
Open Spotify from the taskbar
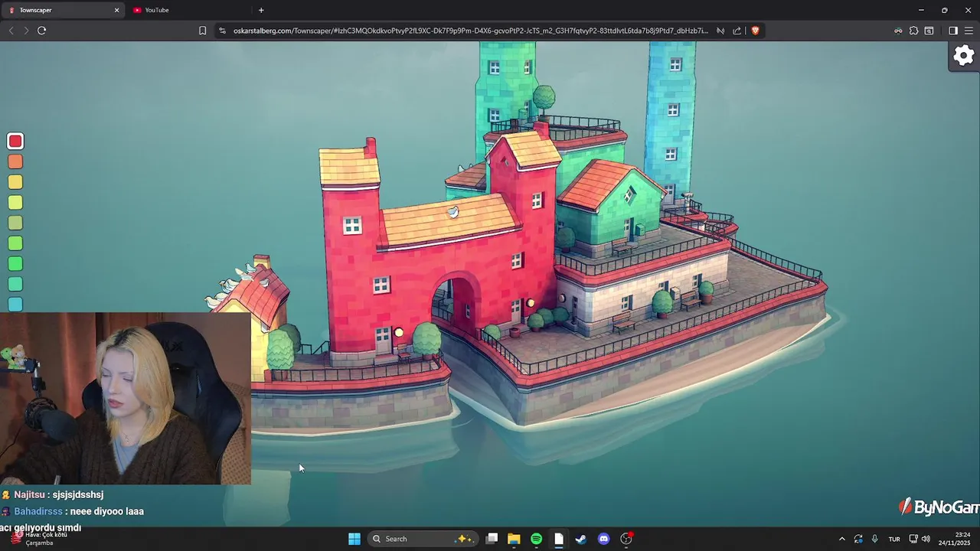(536, 539)
